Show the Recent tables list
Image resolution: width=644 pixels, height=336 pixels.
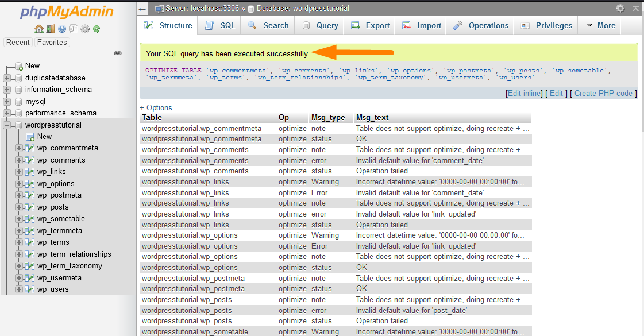point(18,43)
